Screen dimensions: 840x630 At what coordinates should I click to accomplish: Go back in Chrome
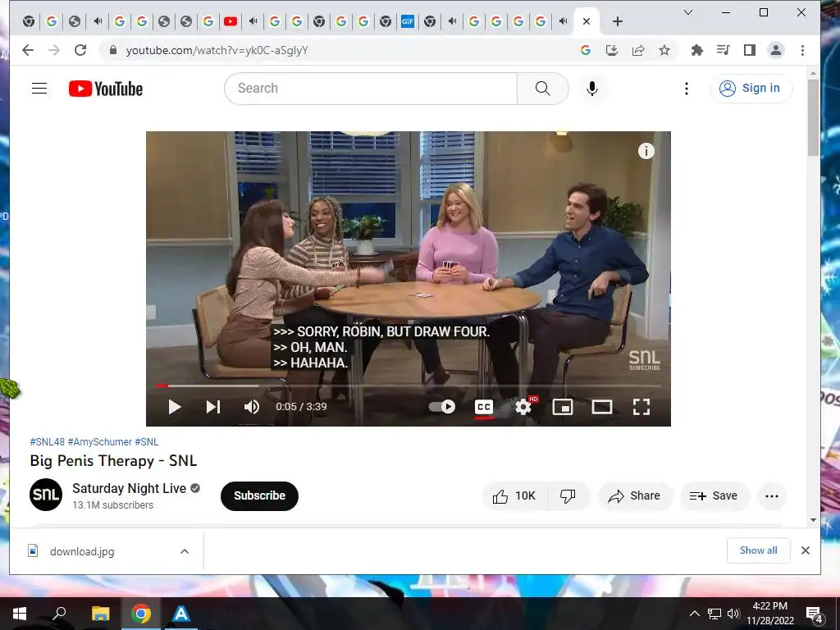point(28,50)
